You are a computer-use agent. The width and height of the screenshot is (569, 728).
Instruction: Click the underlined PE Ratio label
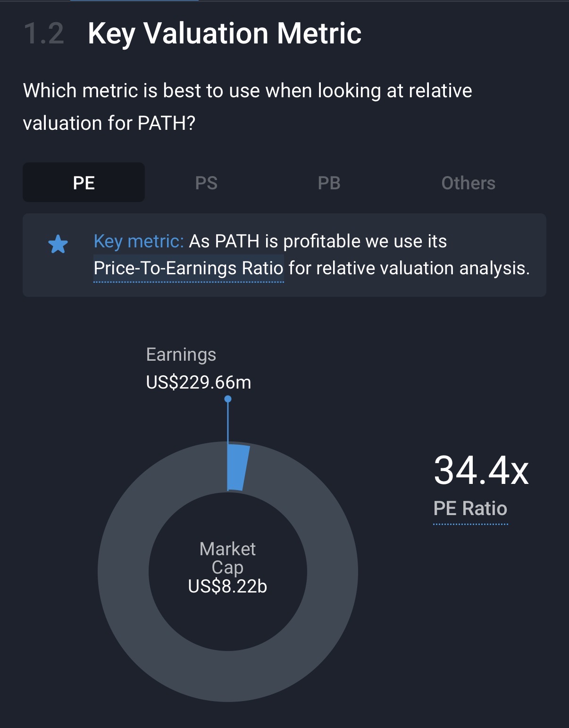[x=470, y=509]
